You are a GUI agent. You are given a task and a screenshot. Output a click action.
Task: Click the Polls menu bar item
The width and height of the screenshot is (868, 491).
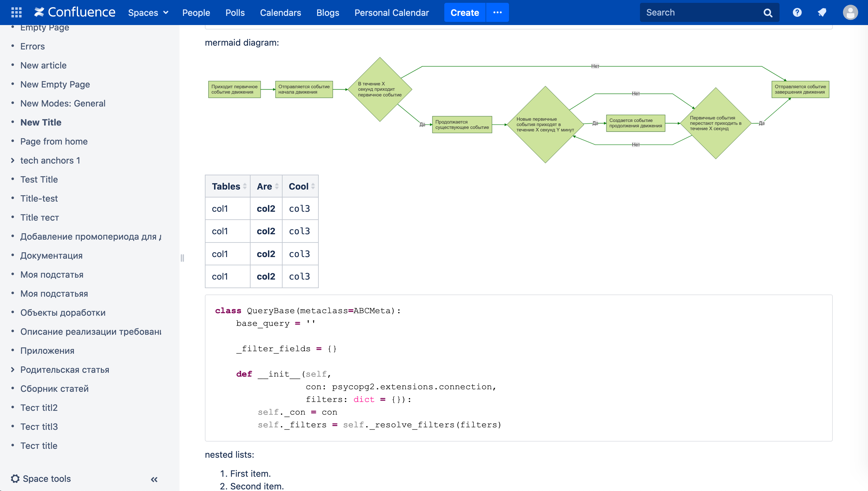tap(235, 12)
